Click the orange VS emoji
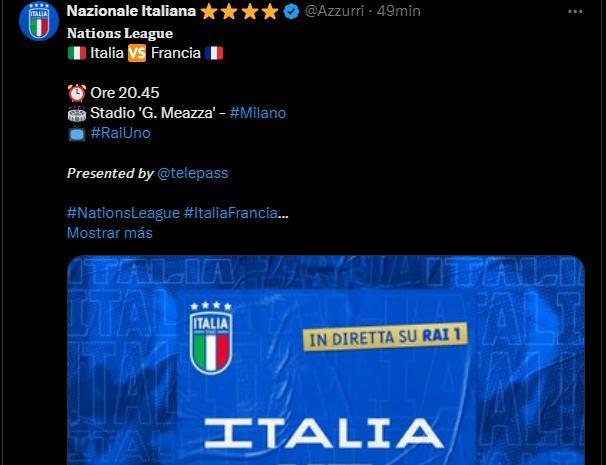This screenshot has height=465, width=606. click(x=137, y=53)
